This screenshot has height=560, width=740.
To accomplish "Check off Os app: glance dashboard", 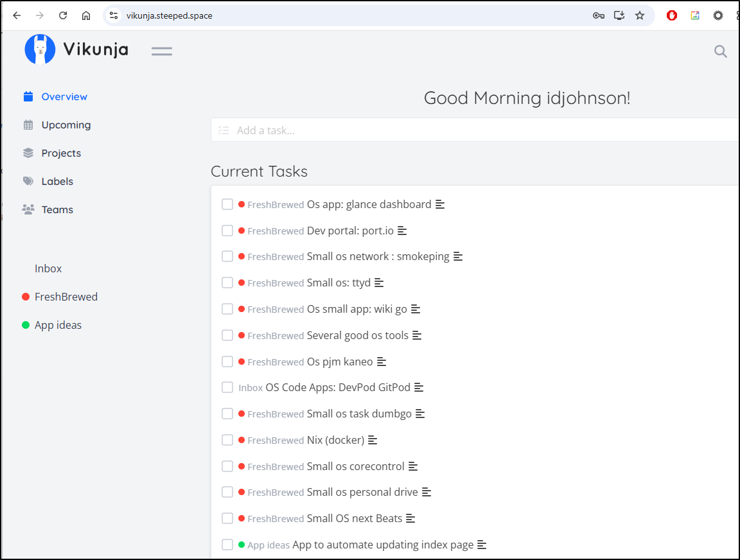I will coord(227,204).
